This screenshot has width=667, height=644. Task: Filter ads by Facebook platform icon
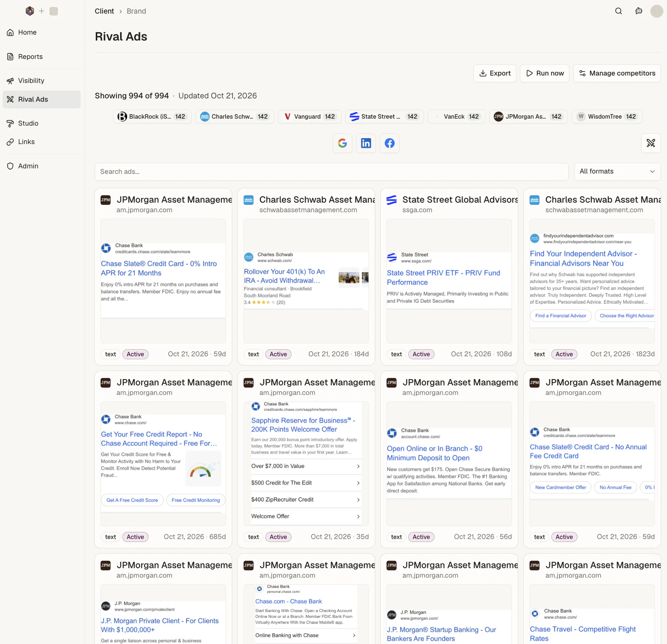click(390, 143)
